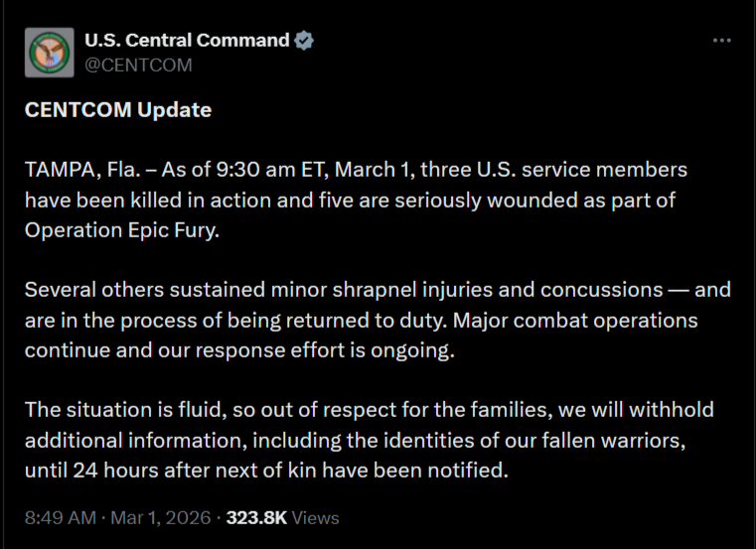Image resolution: width=756 pixels, height=549 pixels.
Task: Click the 8:49 AM timestamp
Action: coord(58,518)
